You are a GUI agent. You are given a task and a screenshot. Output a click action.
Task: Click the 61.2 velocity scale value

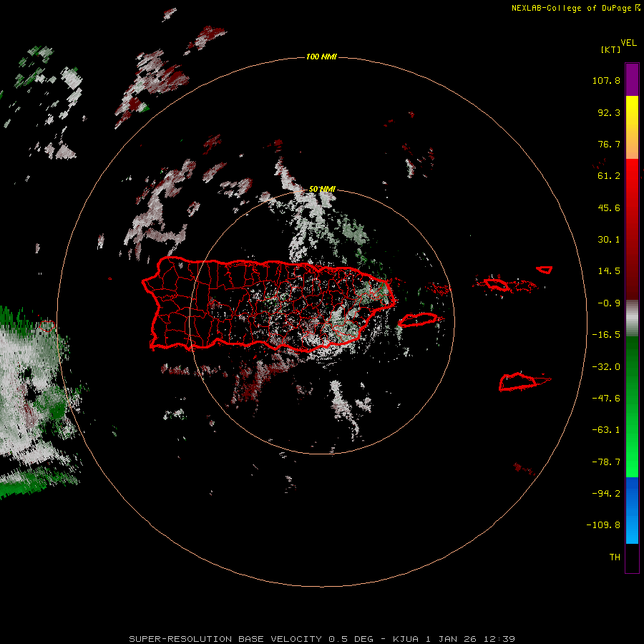coord(609,176)
